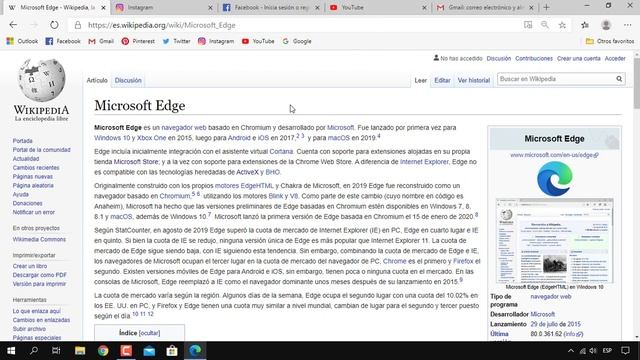Follow the Cortana link in article

tap(281, 151)
